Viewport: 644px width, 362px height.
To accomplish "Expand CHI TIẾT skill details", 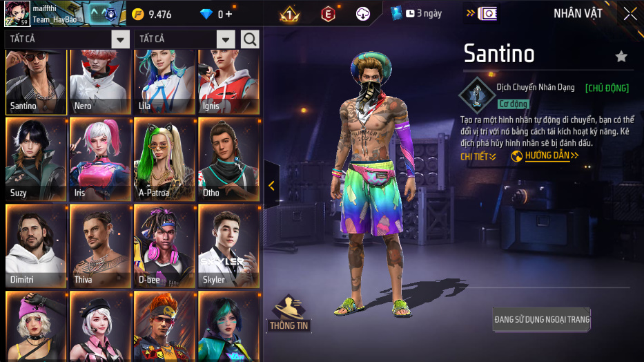I will coord(478,157).
